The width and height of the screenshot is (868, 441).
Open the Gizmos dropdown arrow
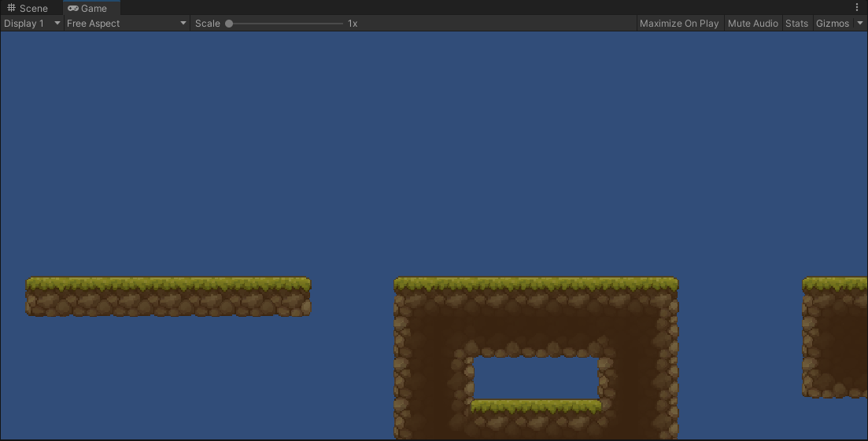859,24
